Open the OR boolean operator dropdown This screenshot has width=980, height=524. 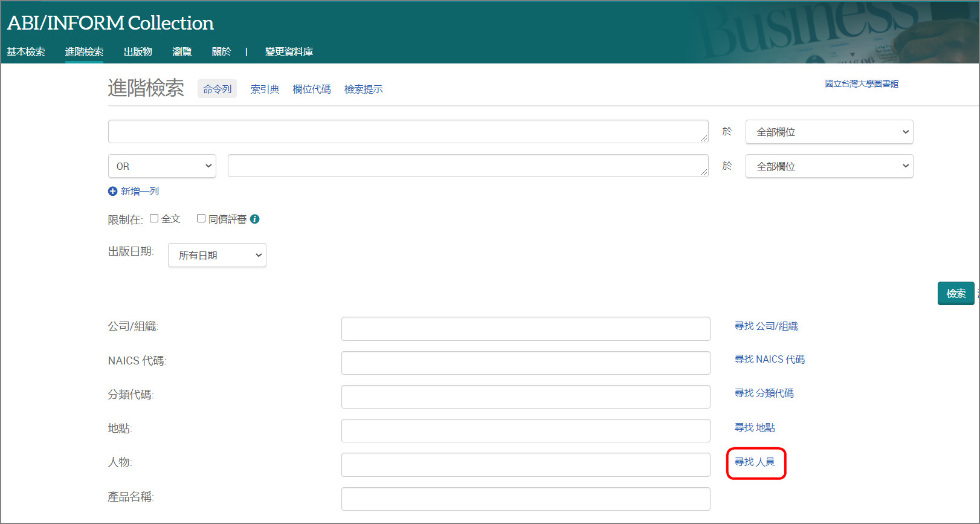point(162,166)
